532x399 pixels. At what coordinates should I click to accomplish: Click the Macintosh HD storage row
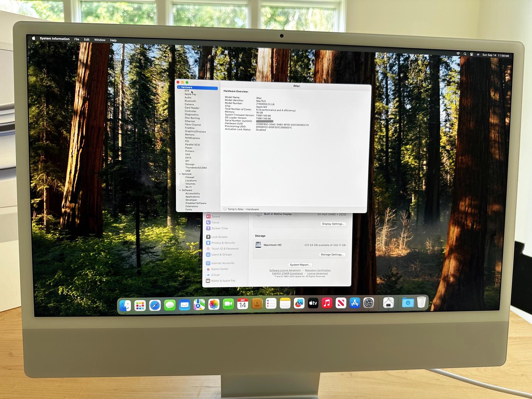coord(300,245)
